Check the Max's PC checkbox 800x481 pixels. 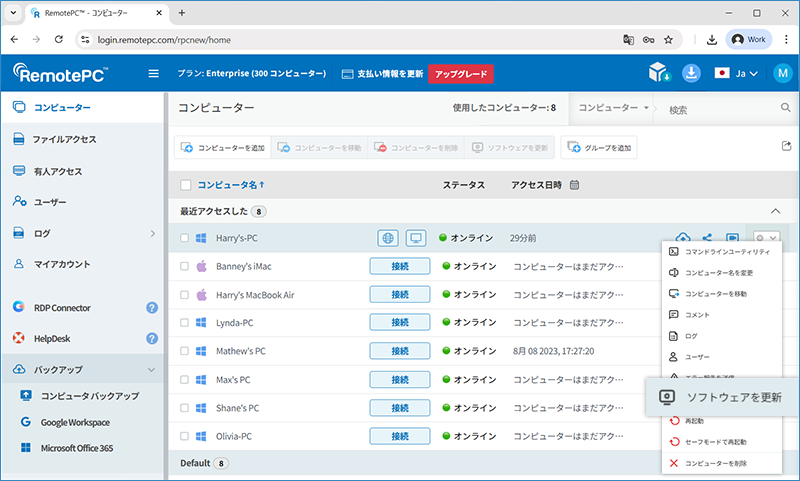[184, 379]
